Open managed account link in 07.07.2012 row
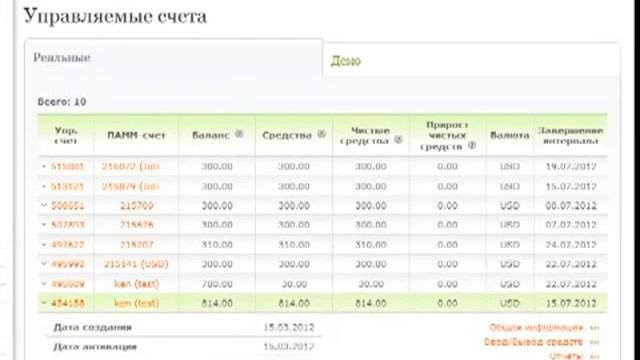 tap(67, 225)
